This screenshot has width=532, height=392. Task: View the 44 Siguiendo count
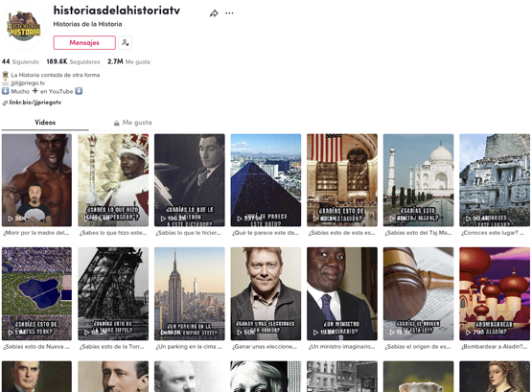tap(20, 61)
